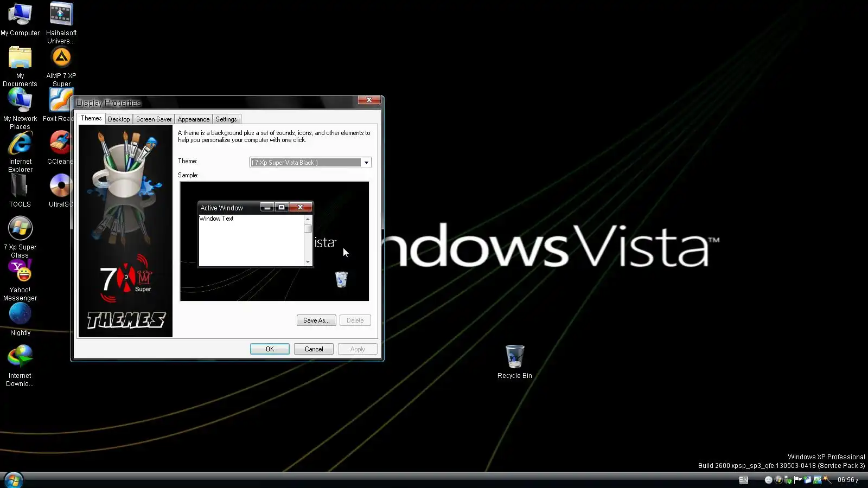Switch to the Settings tab
This screenshot has width=868, height=488.
[x=226, y=119]
